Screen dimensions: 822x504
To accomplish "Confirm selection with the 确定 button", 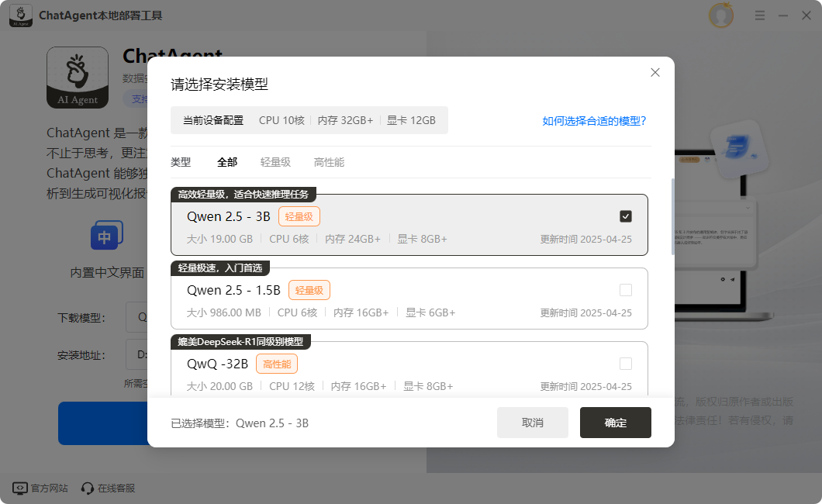I will coord(616,423).
